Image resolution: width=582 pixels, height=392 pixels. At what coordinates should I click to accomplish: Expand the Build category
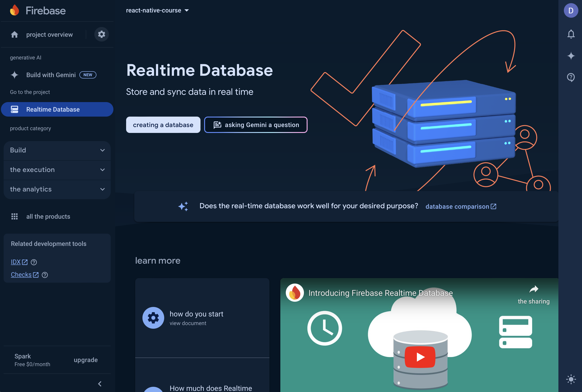click(x=57, y=150)
